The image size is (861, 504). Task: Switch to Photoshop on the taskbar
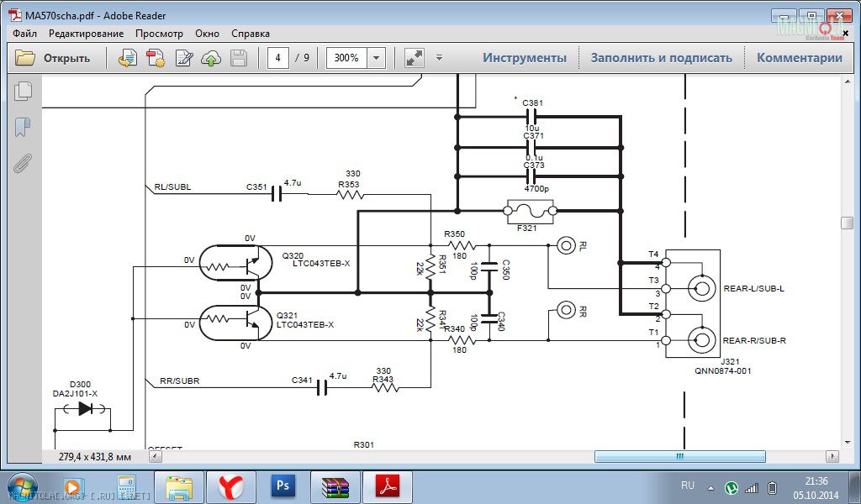pyautogui.click(x=283, y=487)
